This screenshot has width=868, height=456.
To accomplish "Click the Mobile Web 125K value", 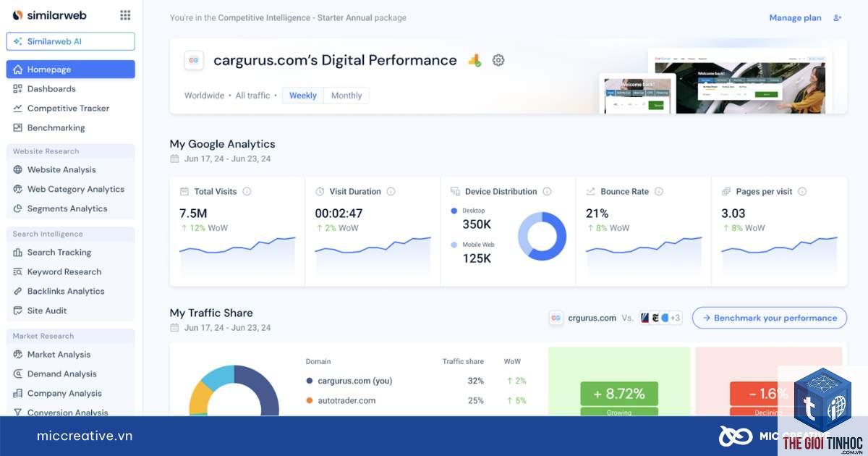I will pyautogui.click(x=477, y=258).
